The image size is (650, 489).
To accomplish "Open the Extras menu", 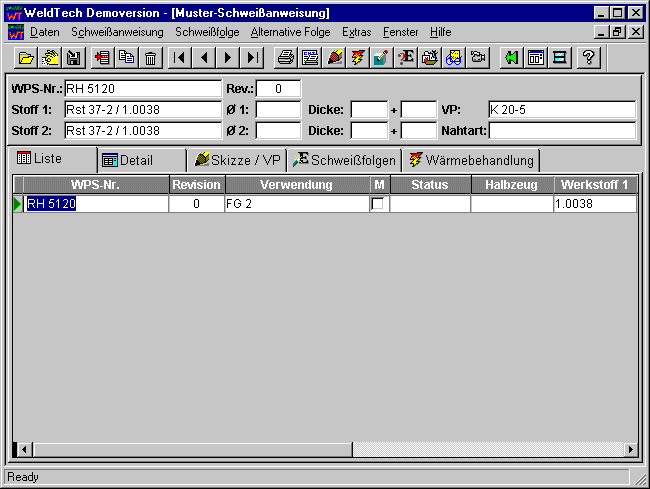I will click(x=356, y=32).
